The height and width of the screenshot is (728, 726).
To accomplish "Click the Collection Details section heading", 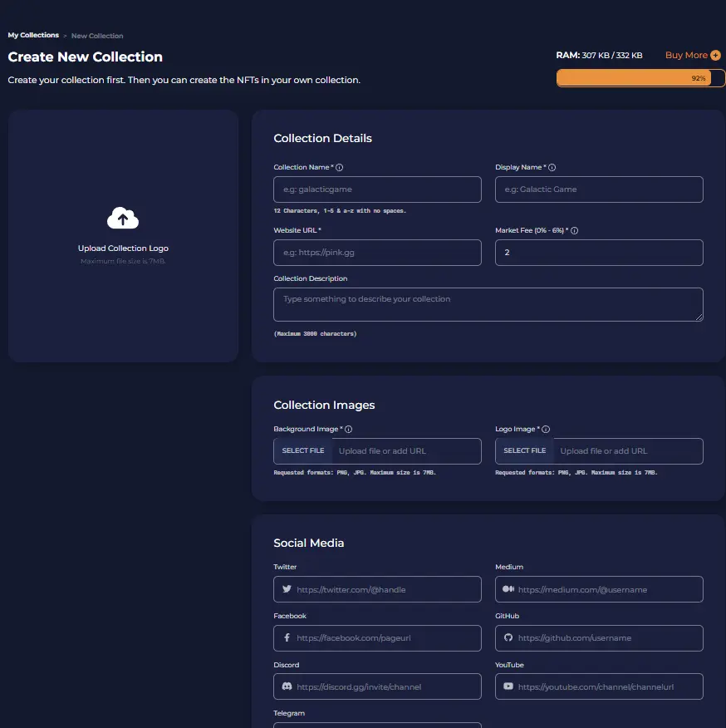I will coord(322,138).
